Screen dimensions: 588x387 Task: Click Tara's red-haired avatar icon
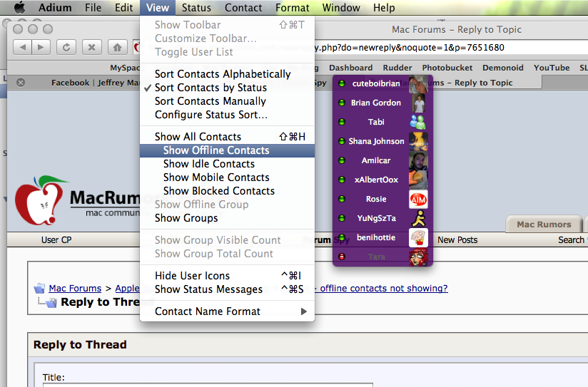418,257
